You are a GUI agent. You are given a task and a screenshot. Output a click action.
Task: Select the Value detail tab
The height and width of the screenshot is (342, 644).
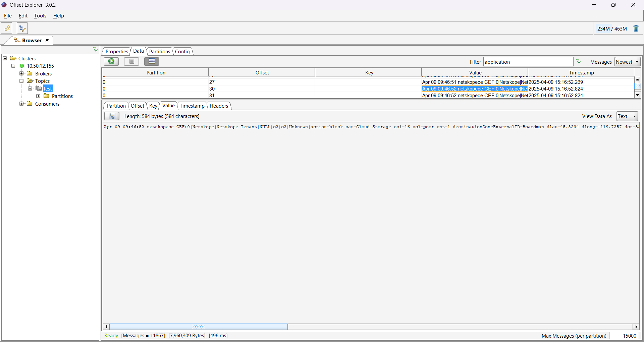(168, 105)
